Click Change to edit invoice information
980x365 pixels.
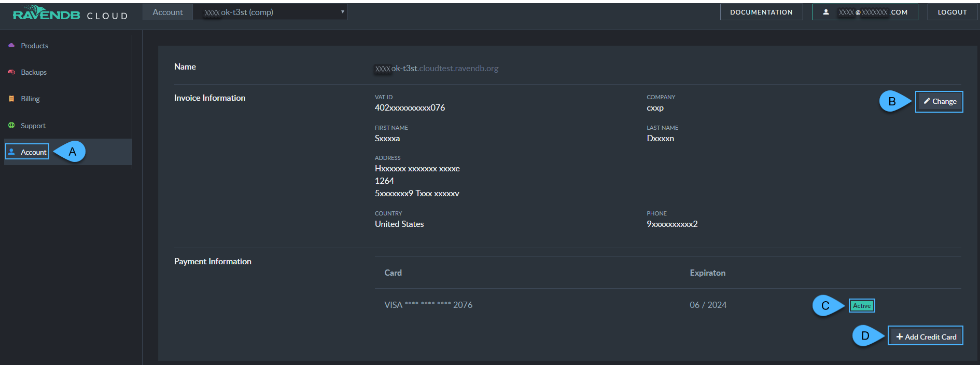[939, 102]
